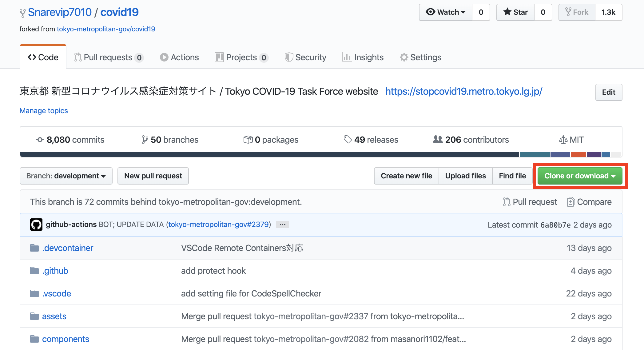Open tokyo-metropolitan-gov/covid19 upstream link
The height and width of the screenshot is (350, 644).
coord(106,29)
